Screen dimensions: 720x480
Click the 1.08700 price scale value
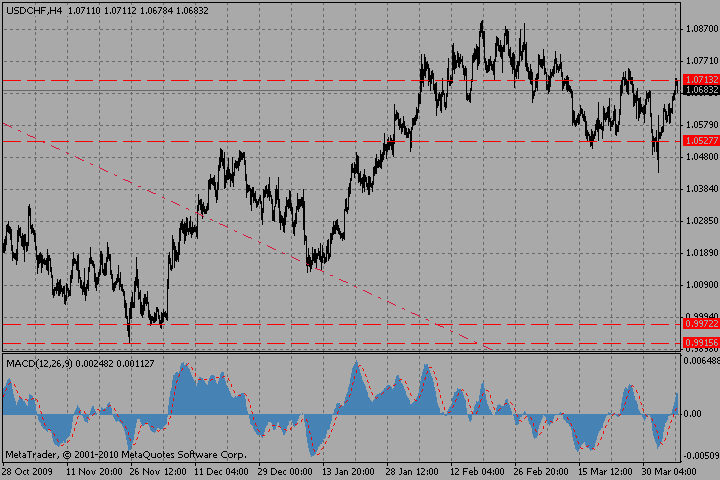pos(702,28)
